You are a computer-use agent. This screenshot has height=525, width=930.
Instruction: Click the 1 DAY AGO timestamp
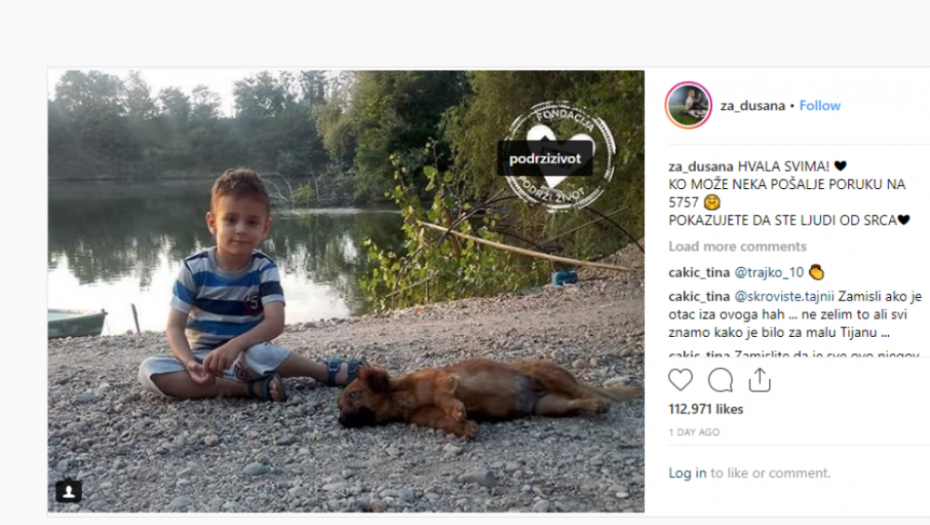(694, 432)
